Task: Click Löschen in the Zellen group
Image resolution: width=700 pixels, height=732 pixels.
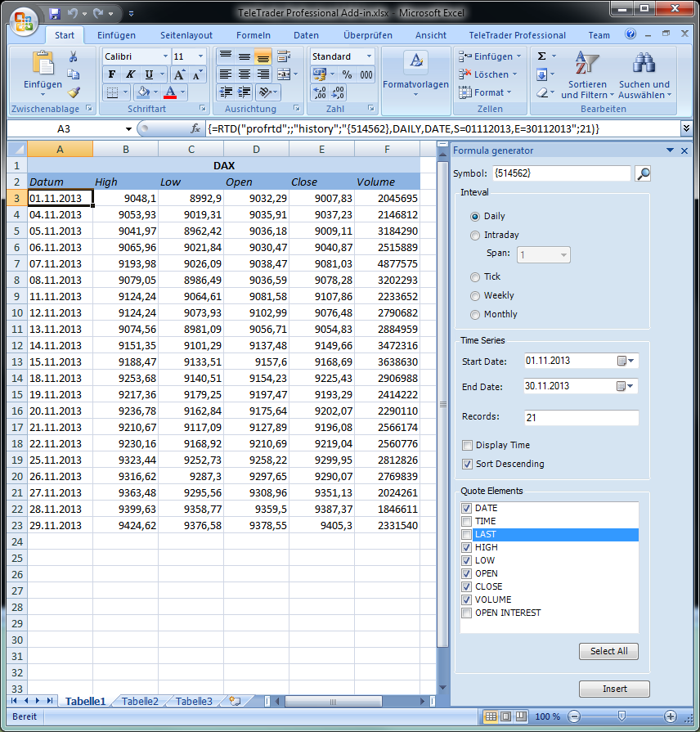Action: pos(488,74)
